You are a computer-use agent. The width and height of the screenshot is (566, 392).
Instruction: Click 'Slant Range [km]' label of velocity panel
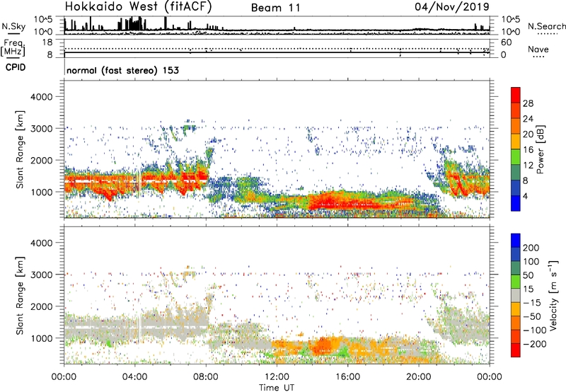pyautogui.click(x=20, y=296)
